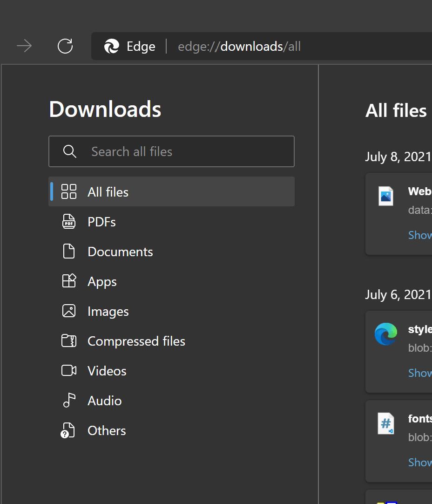Screen dimensions: 432x504
Task: Click the Edge logo in the address bar
Action: point(110,46)
